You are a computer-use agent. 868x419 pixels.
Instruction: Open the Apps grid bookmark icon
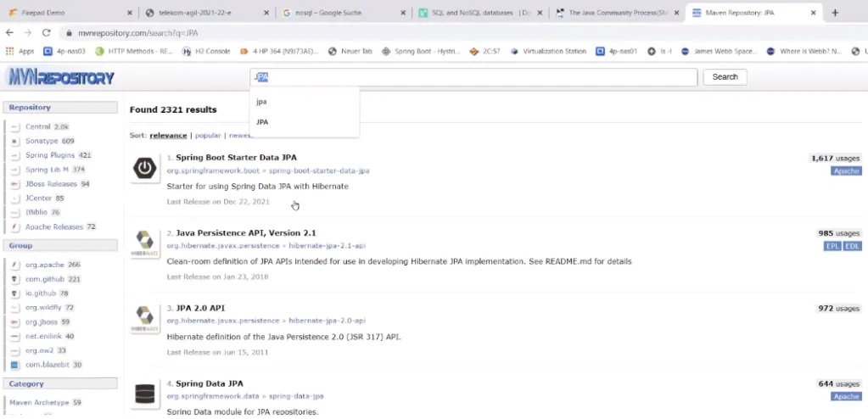pyautogui.click(x=9, y=51)
